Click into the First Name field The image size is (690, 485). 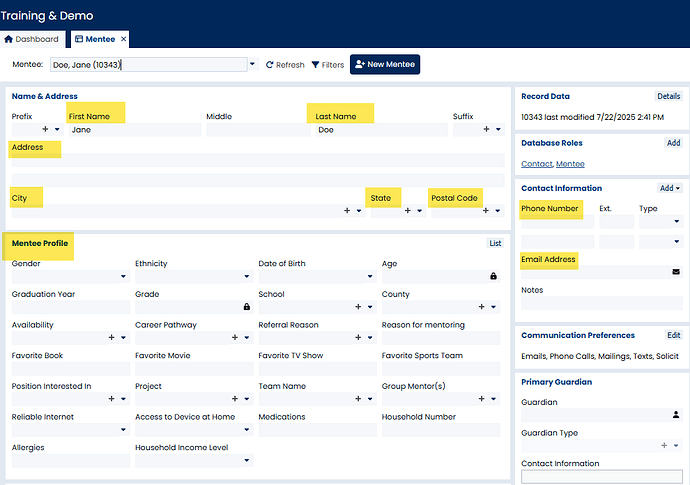click(134, 130)
